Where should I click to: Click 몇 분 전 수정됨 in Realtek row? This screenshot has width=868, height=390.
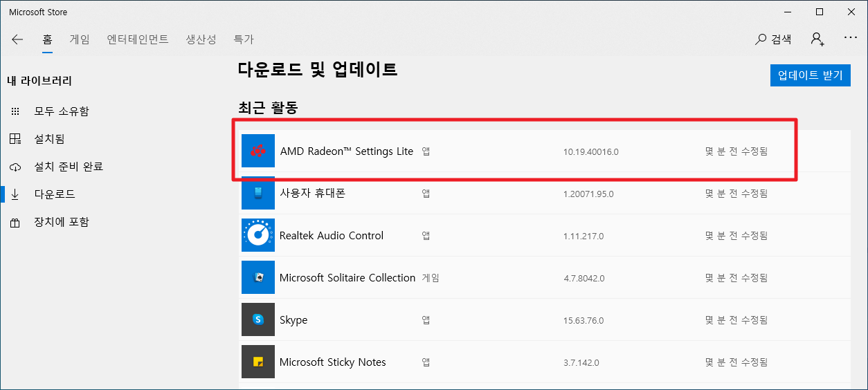[x=736, y=236]
